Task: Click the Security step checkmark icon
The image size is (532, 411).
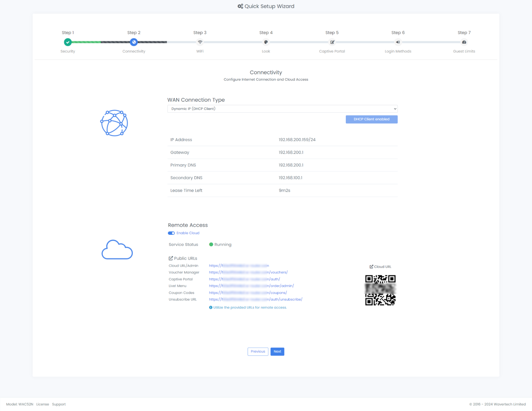Action: tap(68, 42)
